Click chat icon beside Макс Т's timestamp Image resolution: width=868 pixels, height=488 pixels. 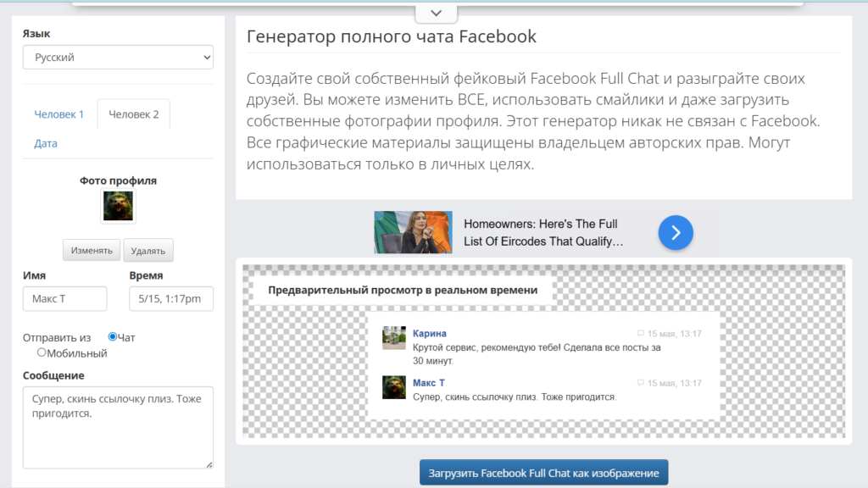(641, 383)
